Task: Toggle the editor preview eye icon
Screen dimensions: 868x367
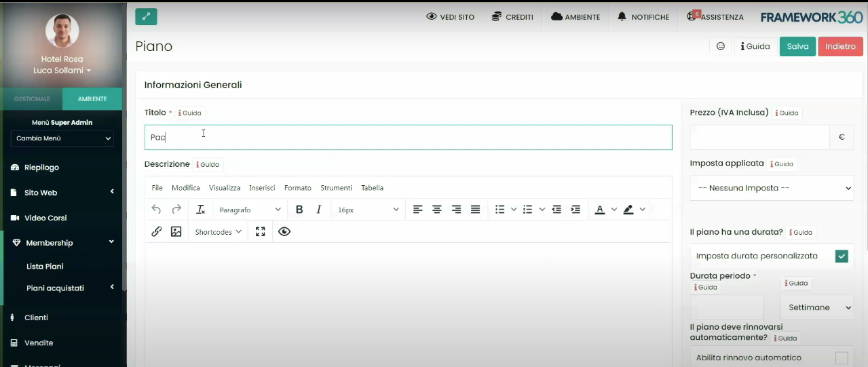Action: [x=284, y=232]
